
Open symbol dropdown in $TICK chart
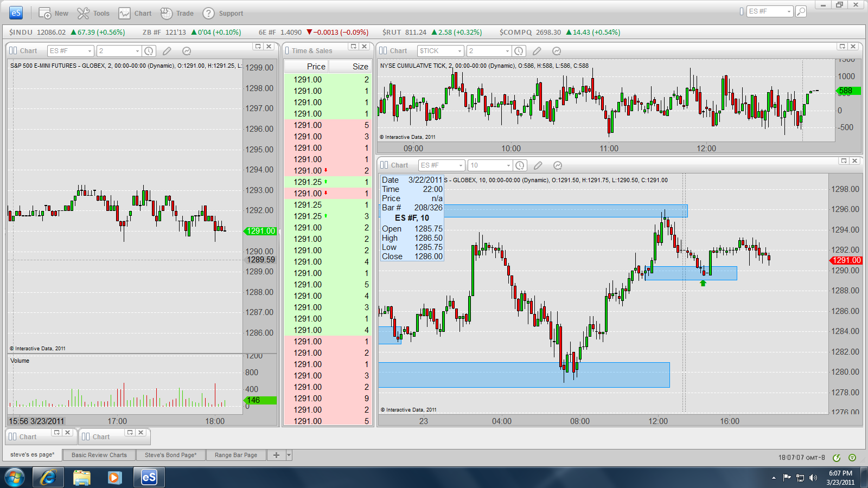459,51
